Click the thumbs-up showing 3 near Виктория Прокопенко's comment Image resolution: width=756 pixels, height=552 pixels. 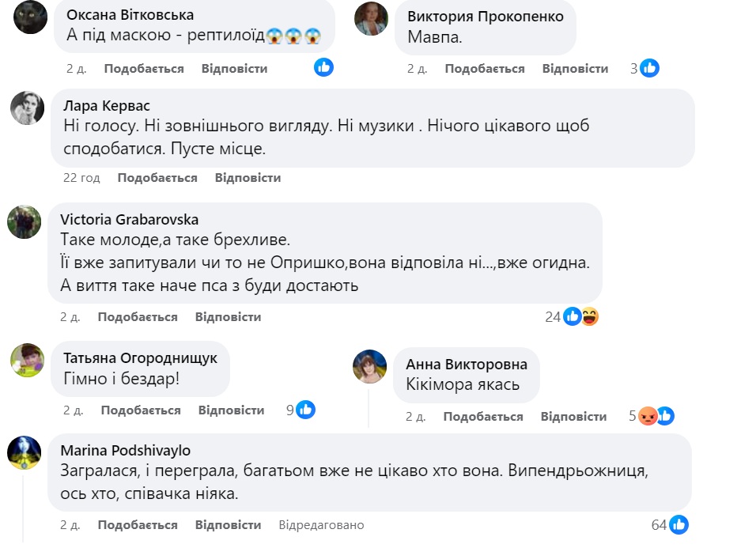pos(641,68)
